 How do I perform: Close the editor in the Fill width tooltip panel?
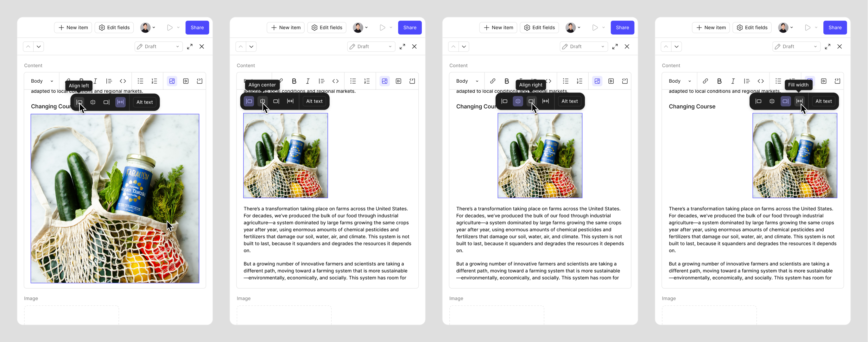pyautogui.click(x=840, y=47)
